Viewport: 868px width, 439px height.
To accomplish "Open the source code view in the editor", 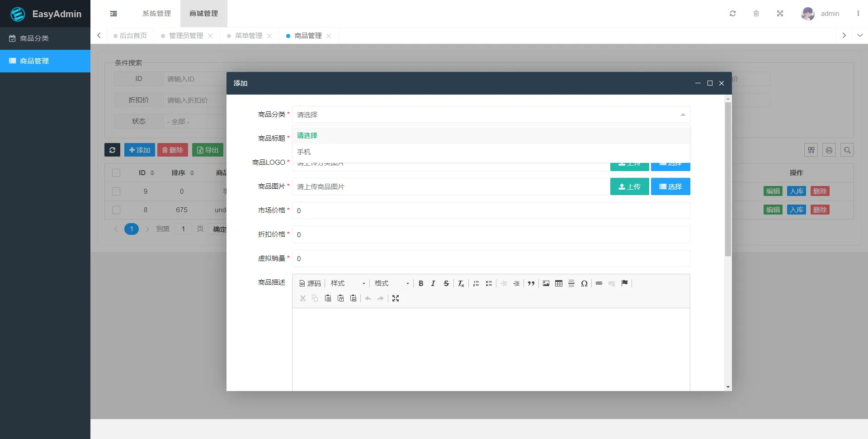I will point(310,283).
